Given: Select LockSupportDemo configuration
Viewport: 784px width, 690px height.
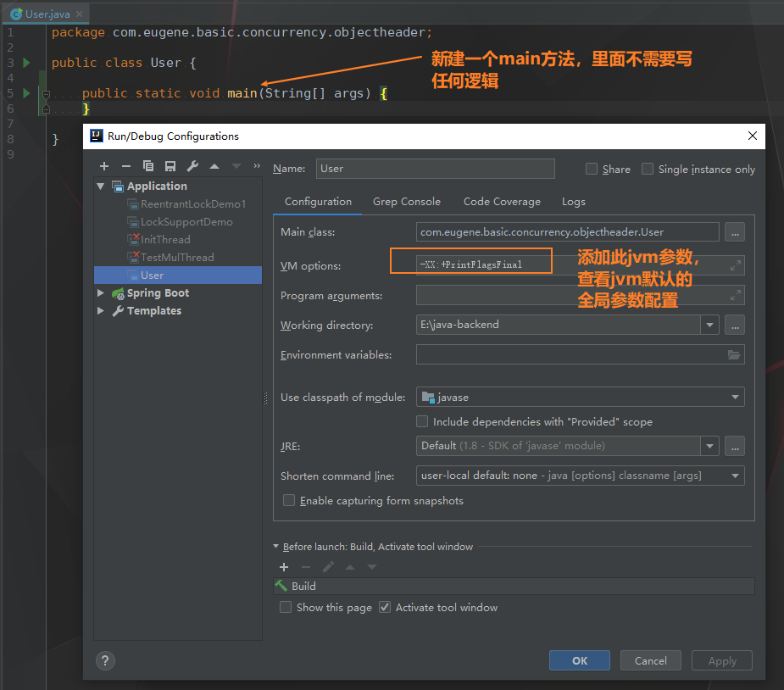Looking at the screenshot, I should pyautogui.click(x=186, y=222).
